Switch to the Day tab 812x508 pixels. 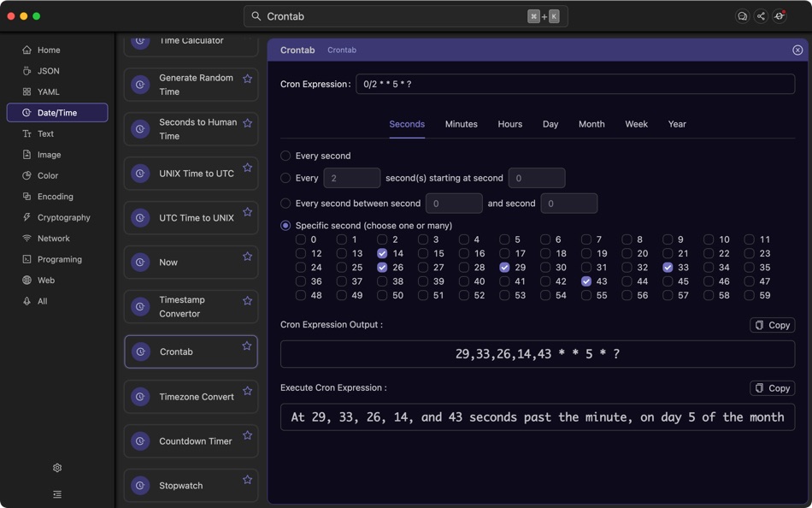coord(550,124)
